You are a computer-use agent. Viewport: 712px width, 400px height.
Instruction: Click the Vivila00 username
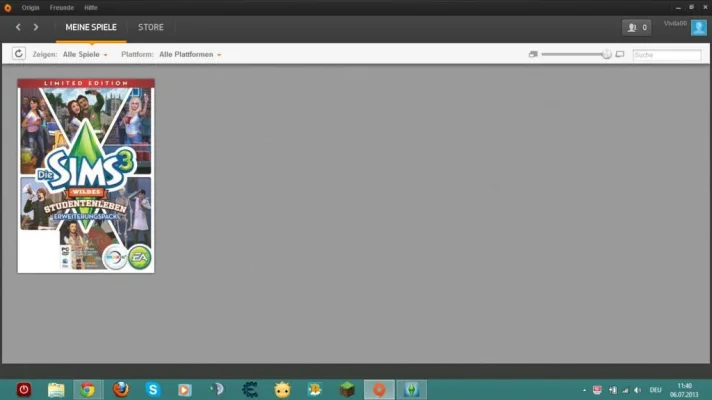pyautogui.click(x=675, y=23)
